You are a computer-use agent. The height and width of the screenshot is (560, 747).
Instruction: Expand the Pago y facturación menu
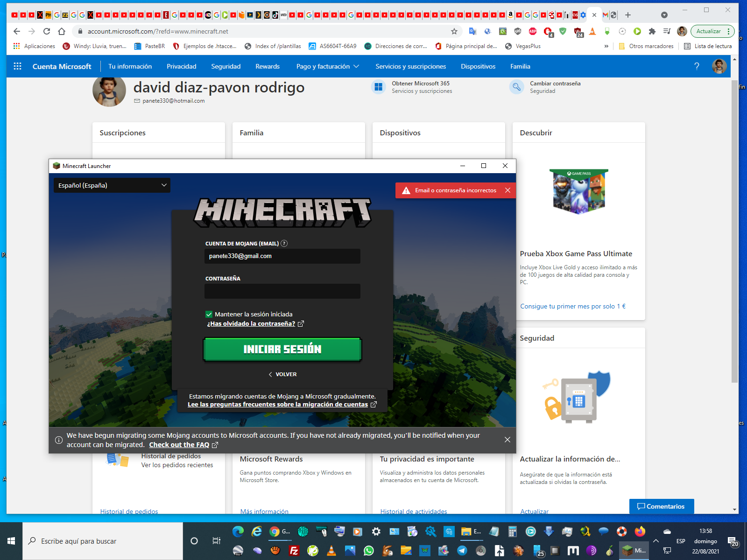point(327,66)
